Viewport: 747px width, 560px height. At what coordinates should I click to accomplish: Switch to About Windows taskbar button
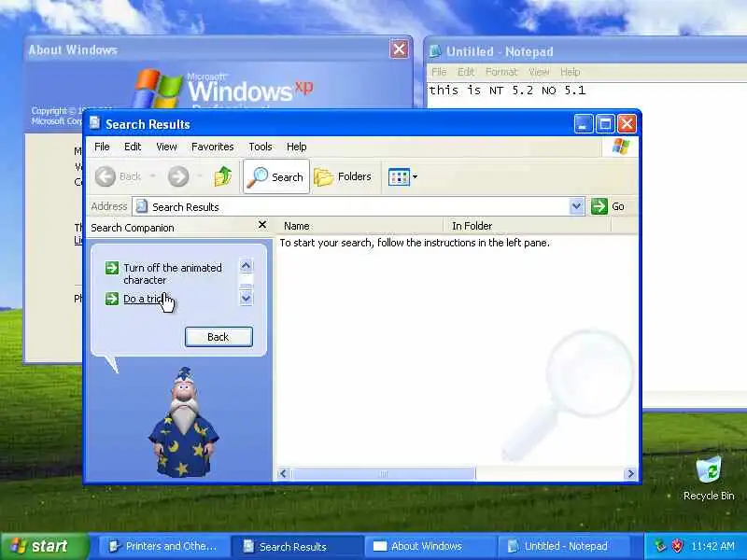click(429, 546)
